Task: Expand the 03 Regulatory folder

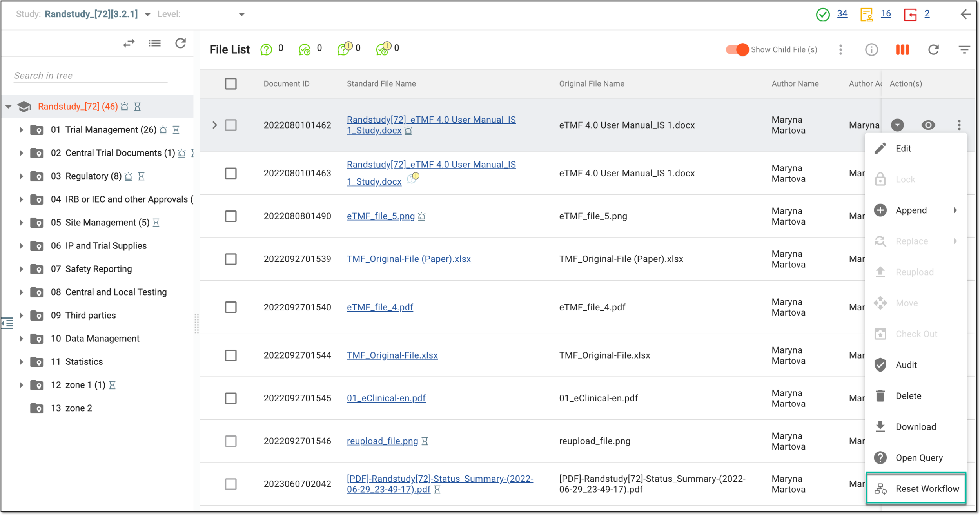Action: tap(21, 176)
